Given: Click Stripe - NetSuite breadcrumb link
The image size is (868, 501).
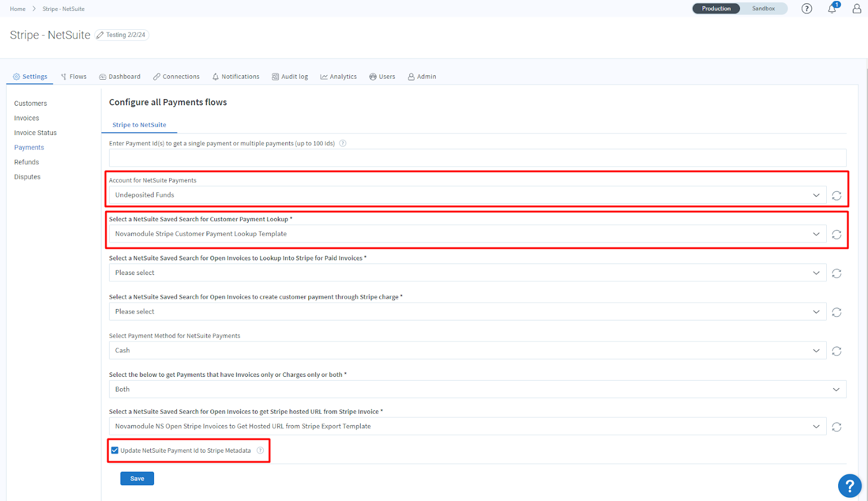Looking at the screenshot, I should point(63,9).
